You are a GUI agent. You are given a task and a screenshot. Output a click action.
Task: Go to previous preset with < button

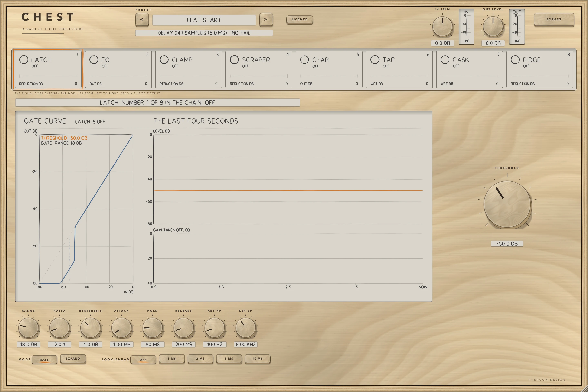pyautogui.click(x=142, y=20)
